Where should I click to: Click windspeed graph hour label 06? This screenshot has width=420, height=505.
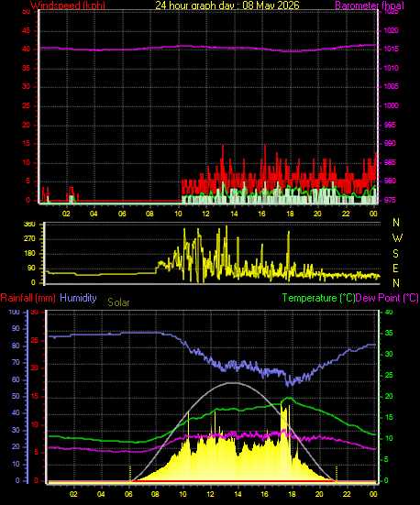tap(122, 214)
